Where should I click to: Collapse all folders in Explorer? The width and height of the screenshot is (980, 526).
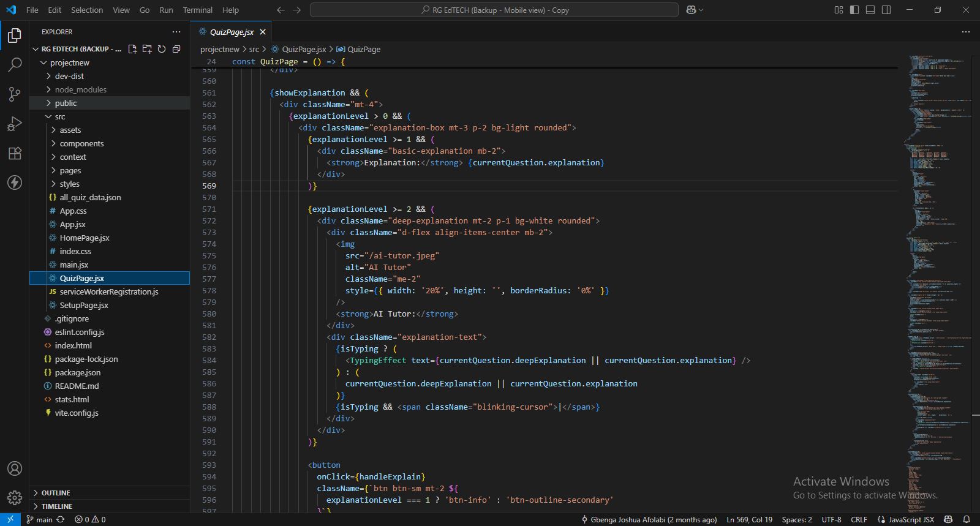(176, 49)
